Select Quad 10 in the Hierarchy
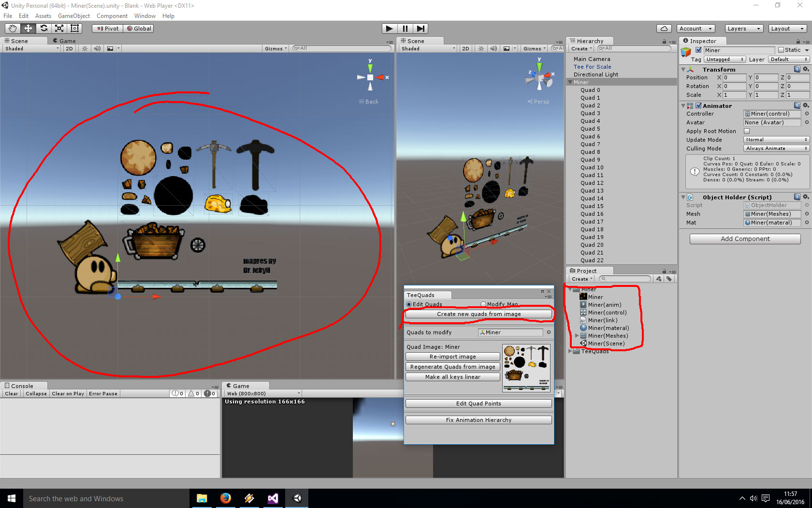 click(x=592, y=167)
